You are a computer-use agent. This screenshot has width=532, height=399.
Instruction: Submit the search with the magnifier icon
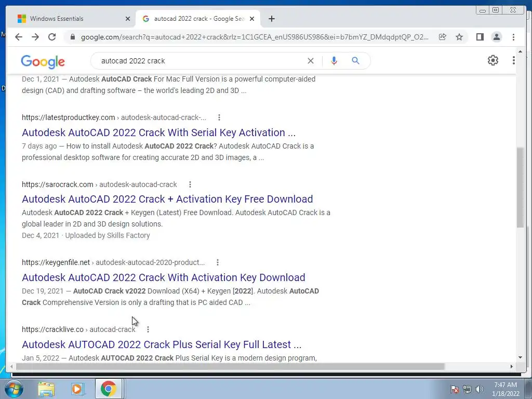pos(355,61)
